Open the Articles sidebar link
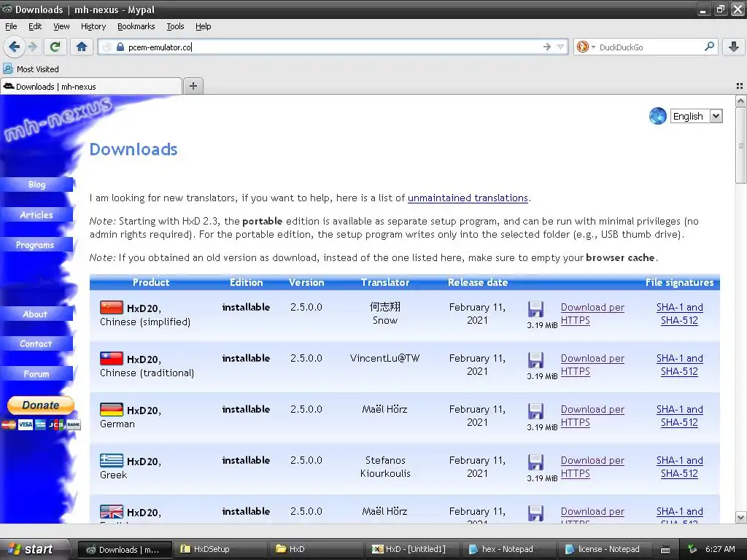Screen dimensions: 747x560 pyautogui.click(x=36, y=215)
